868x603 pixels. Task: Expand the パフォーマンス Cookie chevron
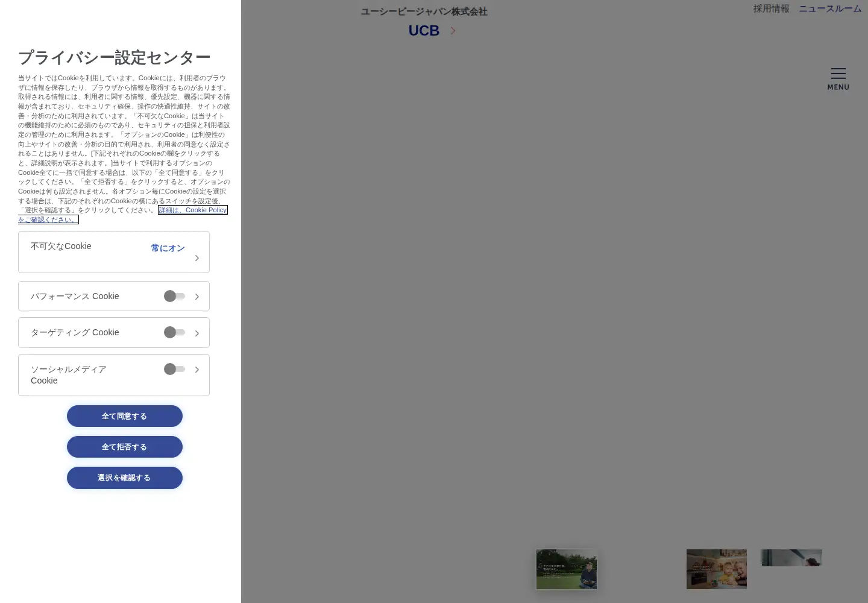tap(197, 297)
